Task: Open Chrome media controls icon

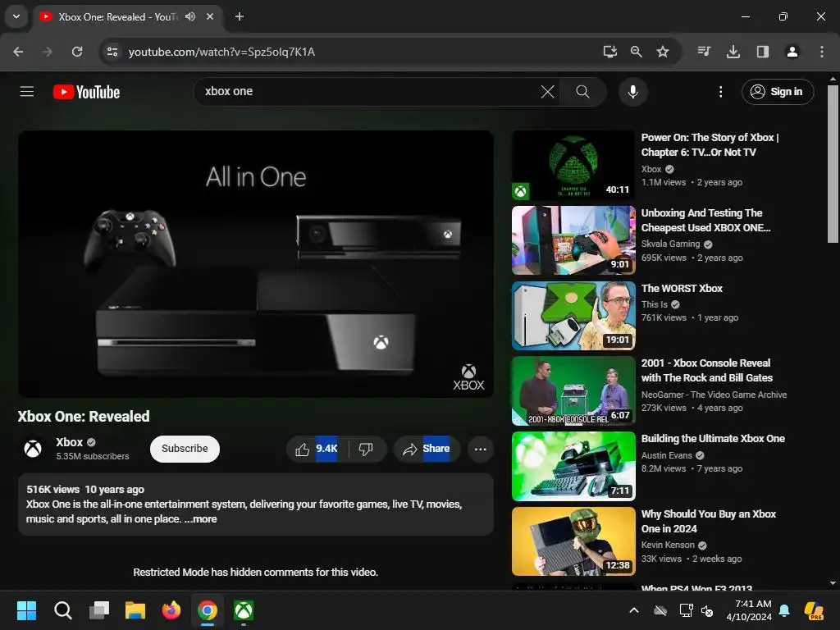Action: point(704,52)
